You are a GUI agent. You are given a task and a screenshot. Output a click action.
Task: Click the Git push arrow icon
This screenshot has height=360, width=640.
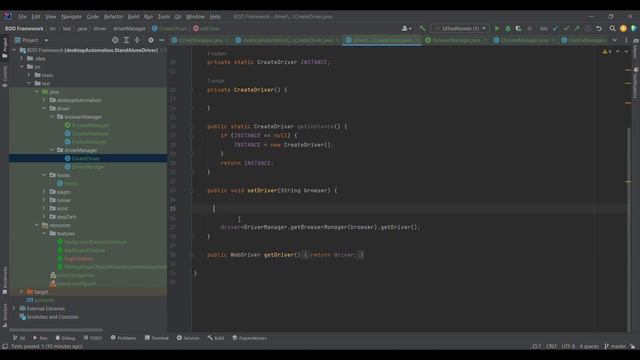(x=577, y=29)
